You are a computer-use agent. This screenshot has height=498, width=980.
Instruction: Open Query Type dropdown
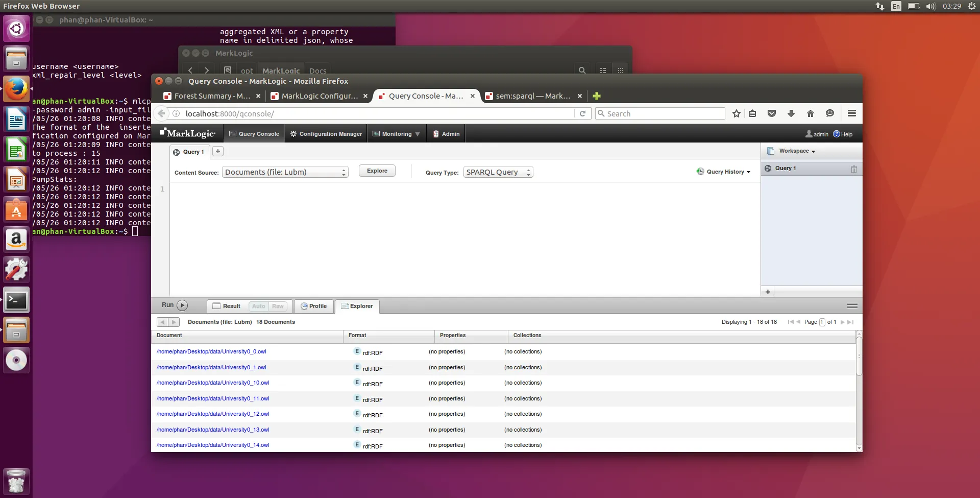(498, 172)
